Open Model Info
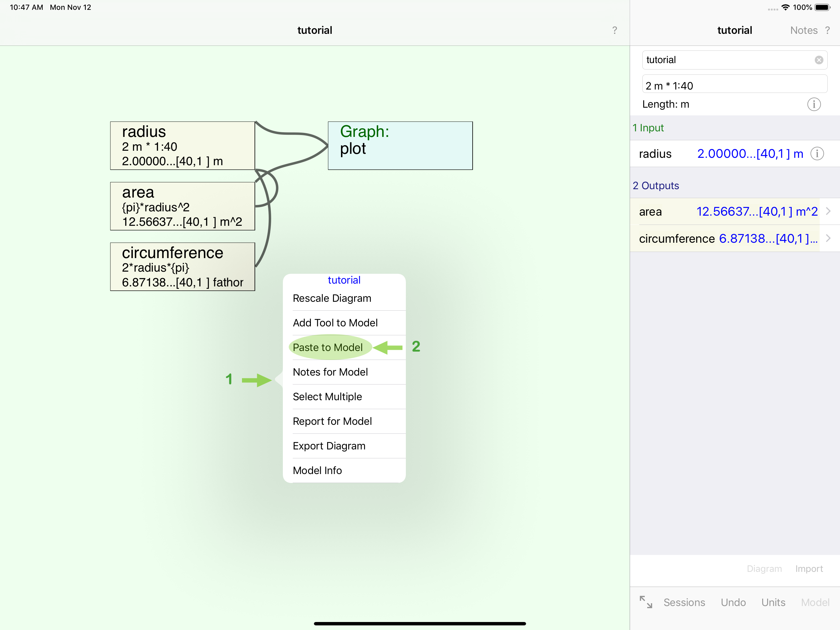This screenshot has width=840, height=630. [344, 470]
